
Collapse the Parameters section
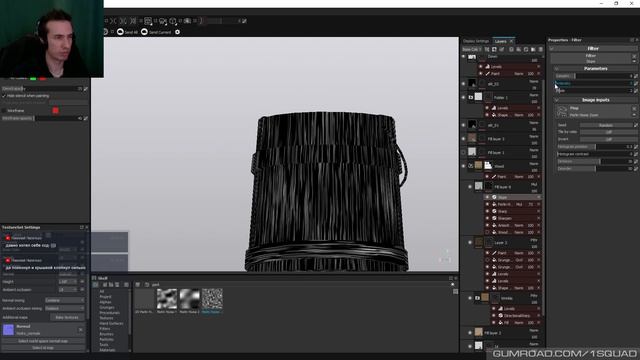pyautogui.click(x=557, y=69)
